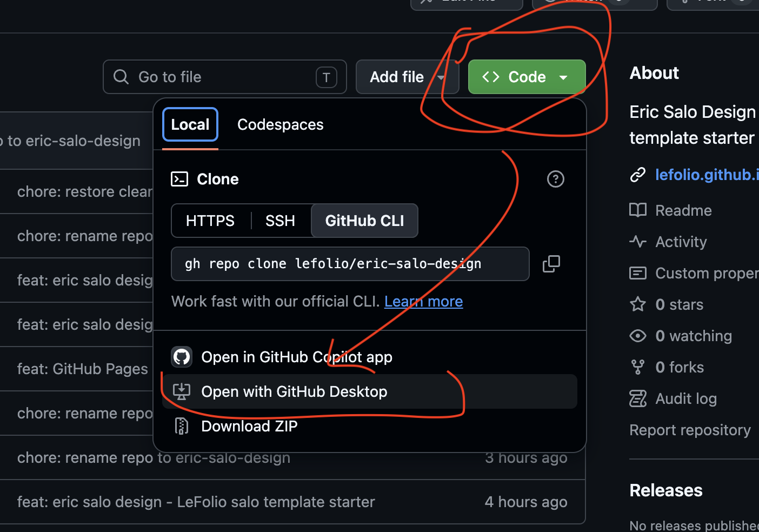Click the star icon in About
Image resolution: width=759 pixels, height=532 pixels.
(x=638, y=304)
